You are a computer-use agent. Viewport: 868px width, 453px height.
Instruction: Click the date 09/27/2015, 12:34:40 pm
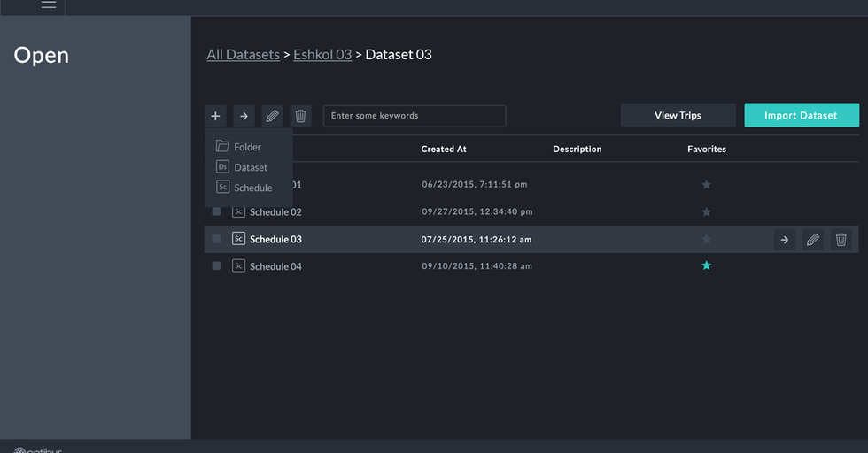tap(477, 211)
